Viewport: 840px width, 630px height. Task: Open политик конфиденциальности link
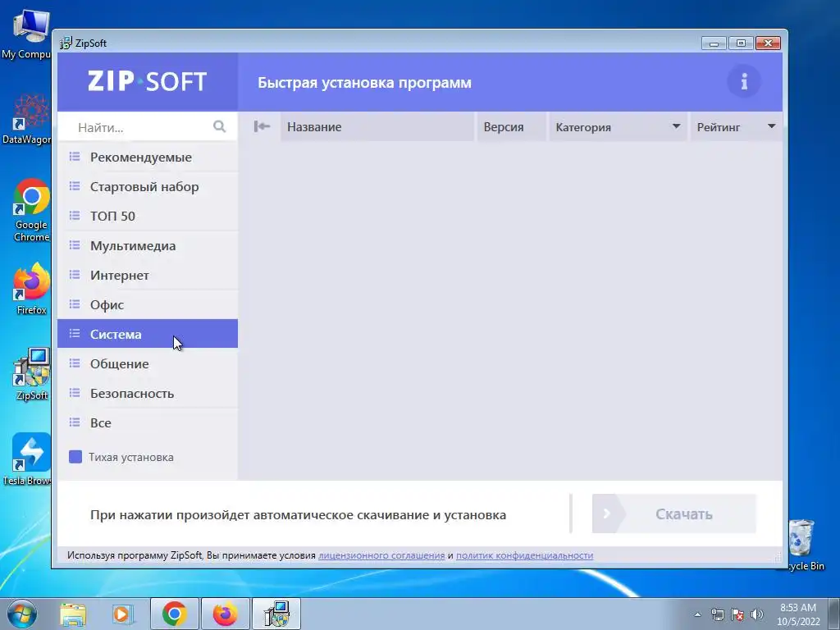524,555
